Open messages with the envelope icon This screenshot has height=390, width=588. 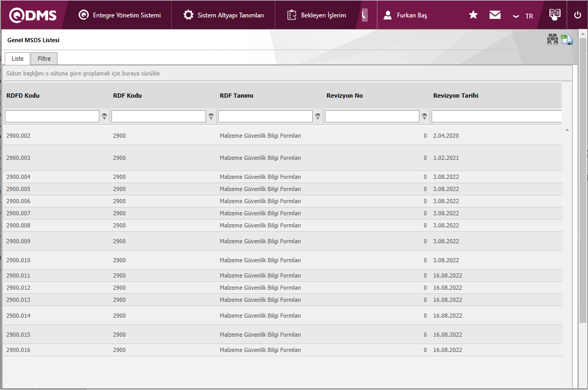(x=495, y=15)
